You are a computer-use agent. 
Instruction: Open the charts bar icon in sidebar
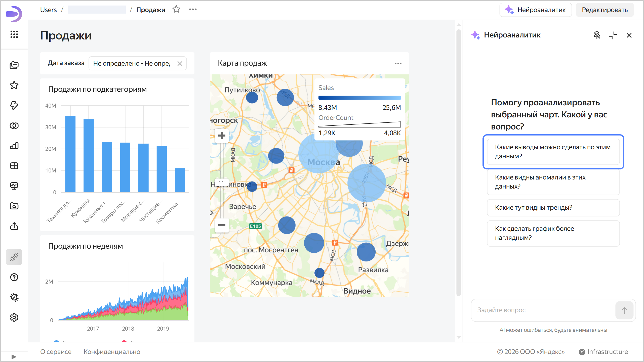pyautogui.click(x=14, y=146)
